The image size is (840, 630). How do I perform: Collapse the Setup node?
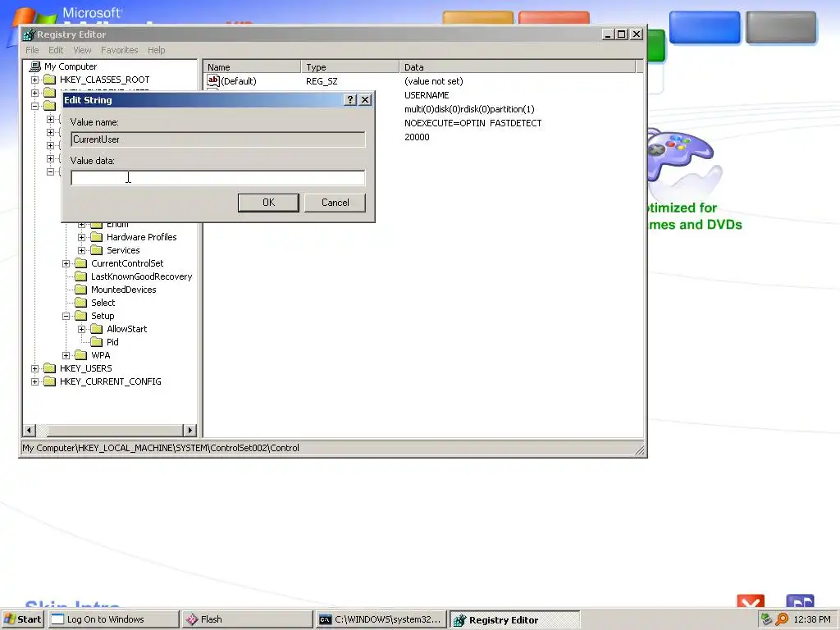pyautogui.click(x=66, y=316)
